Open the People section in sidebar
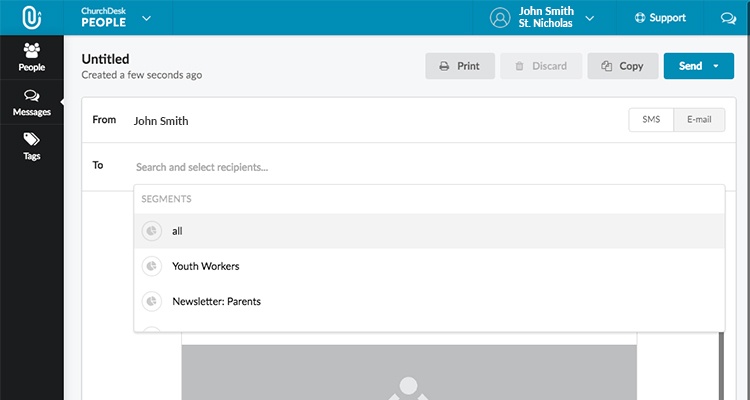The image size is (750, 400). pyautogui.click(x=32, y=57)
